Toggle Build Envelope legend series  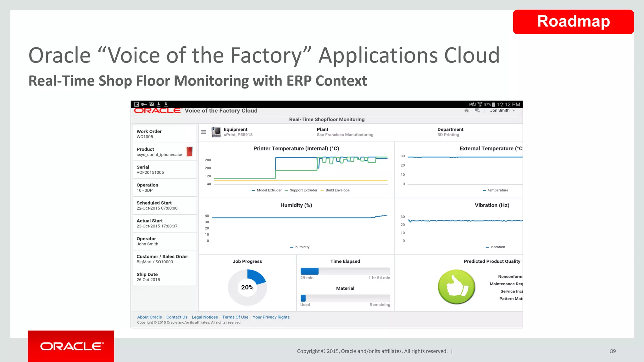[335, 190]
